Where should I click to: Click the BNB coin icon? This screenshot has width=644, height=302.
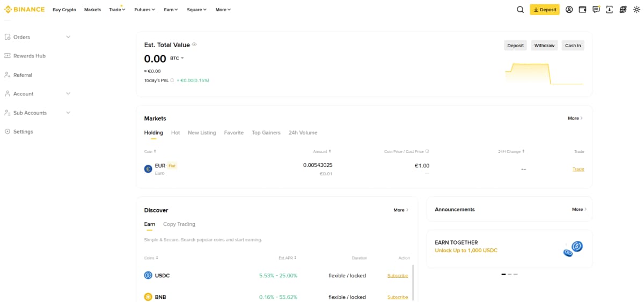tap(148, 297)
